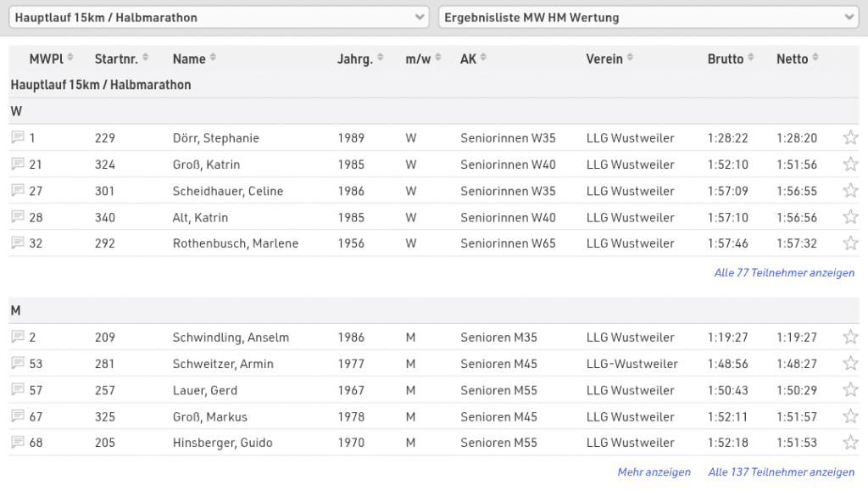The image size is (868, 491).
Task: Open the detail icon for Rothenbusch, Marlene
Action: 17,243
